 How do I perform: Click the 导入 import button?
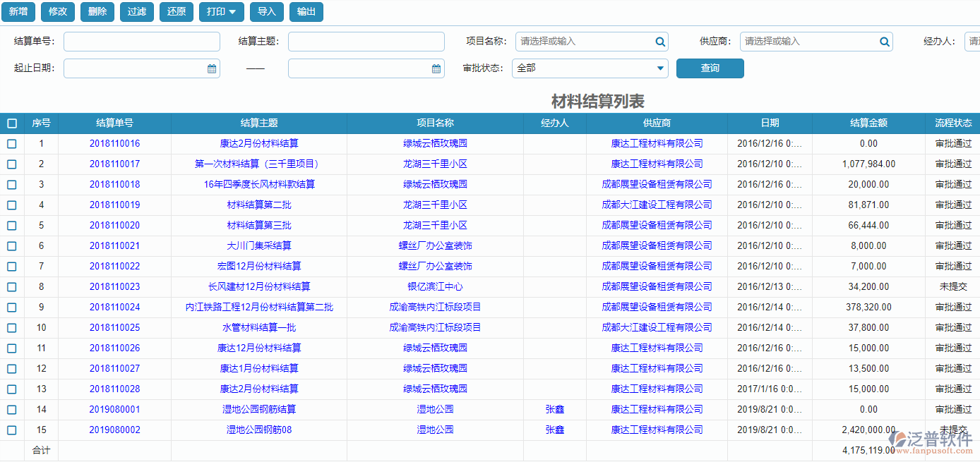point(266,12)
